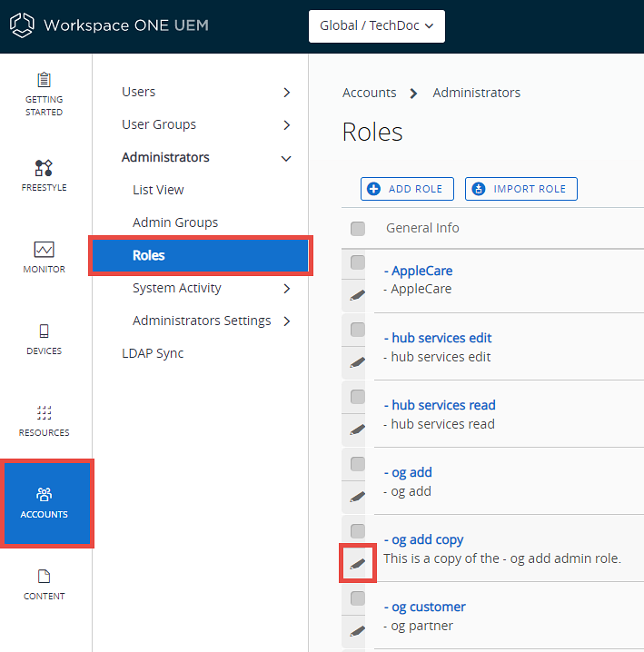Select the User Groups menu item
Screen dimensions: 644x652
point(159,124)
